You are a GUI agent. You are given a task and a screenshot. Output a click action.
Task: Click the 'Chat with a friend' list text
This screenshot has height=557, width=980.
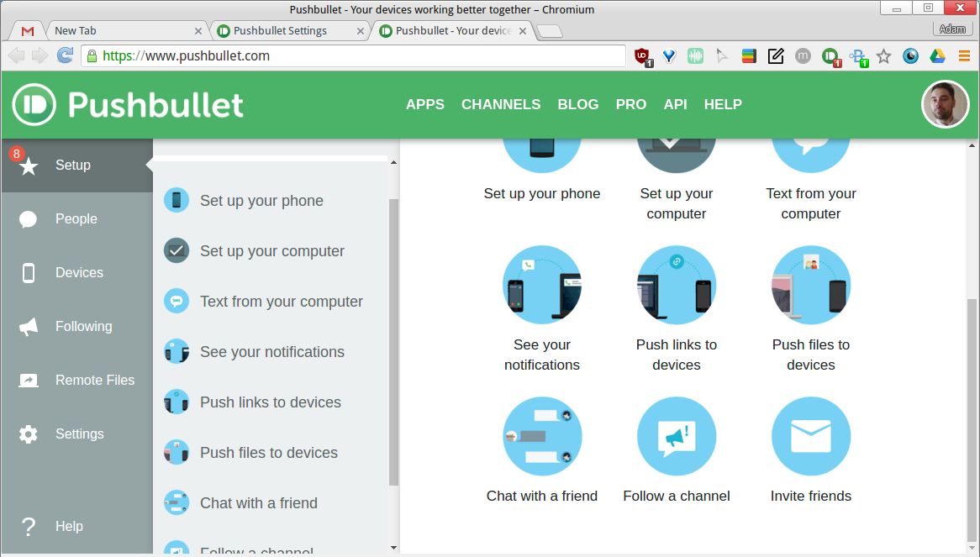(x=259, y=502)
